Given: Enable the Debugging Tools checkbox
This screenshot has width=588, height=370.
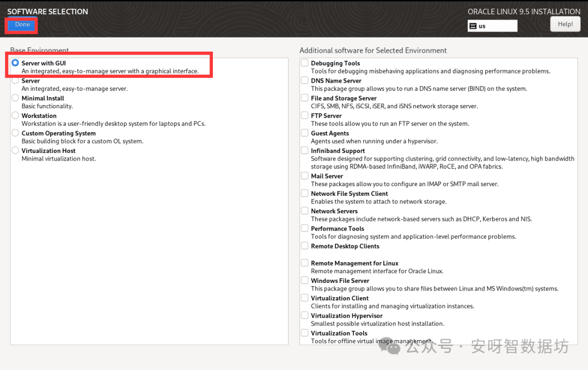Looking at the screenshot, I should click(304, 63).
